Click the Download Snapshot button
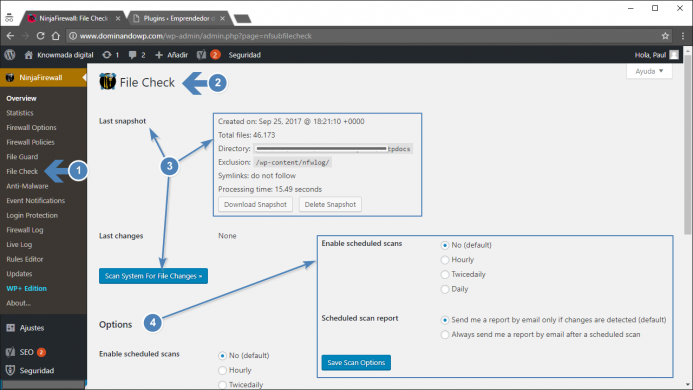The image size is (693, 390). (255, 204)
